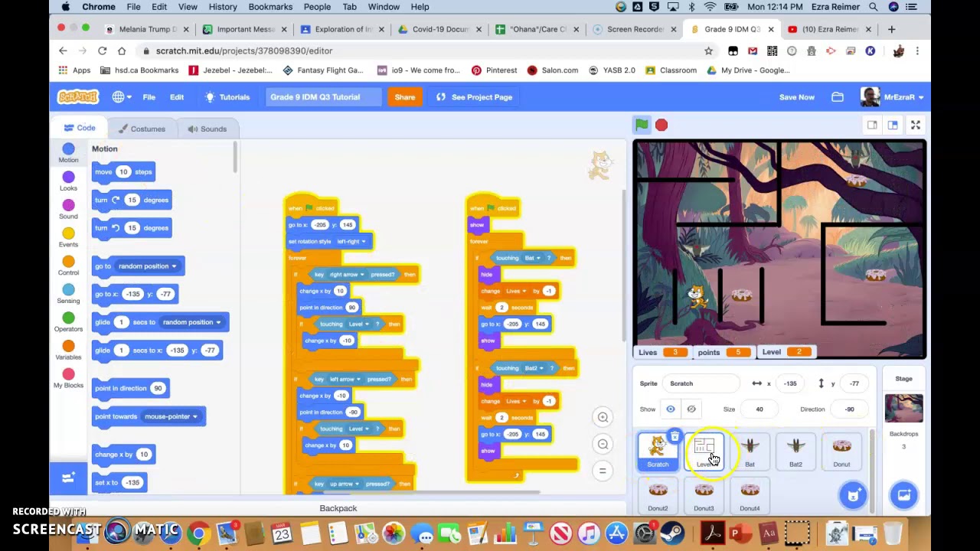This screenshot has height=551, width=980.
Task: Click the green flag to start project
Action: (x=642, y=125)
